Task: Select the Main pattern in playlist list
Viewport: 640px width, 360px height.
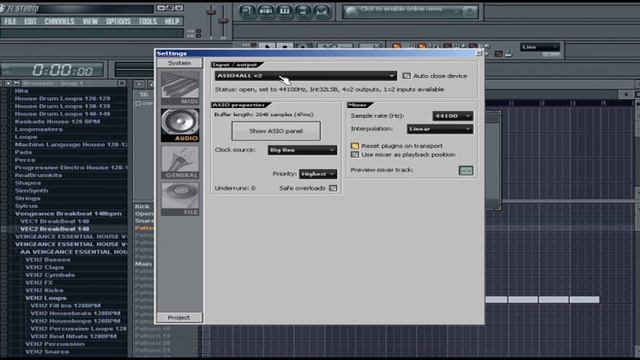Action: [x=143, y=264]
